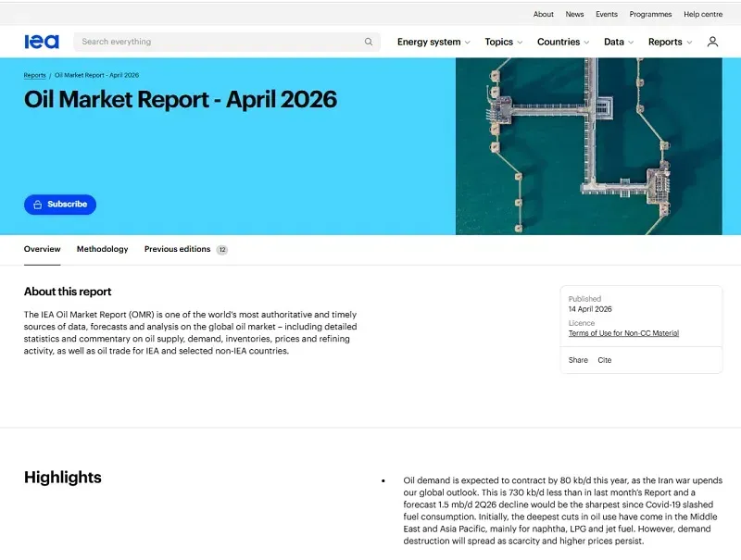The width and height of the screenshot is (741, 560).
Task: Expand the Topics dropdown
Action: tap(503, 42)
